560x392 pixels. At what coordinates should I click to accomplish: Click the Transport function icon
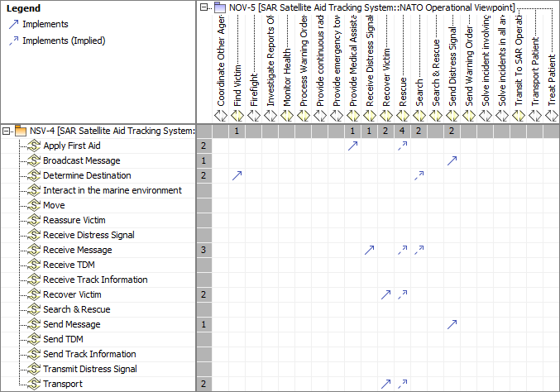pyautogui.click(x=34, y=384)
